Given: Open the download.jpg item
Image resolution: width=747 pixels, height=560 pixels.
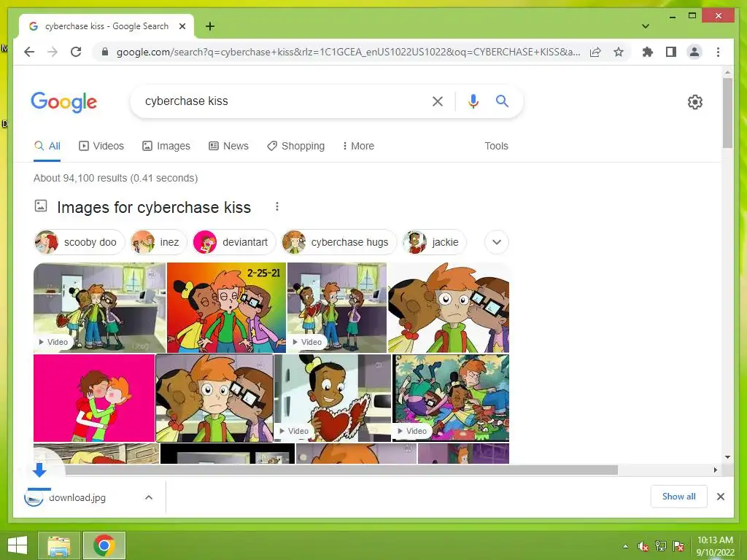Looking at the screenshot, I should tap(76, 497).
